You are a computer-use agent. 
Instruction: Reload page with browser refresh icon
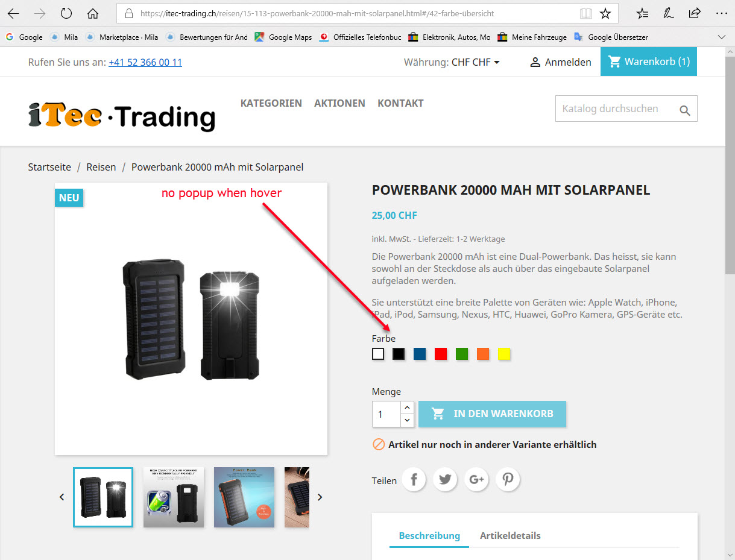(66, 13)
